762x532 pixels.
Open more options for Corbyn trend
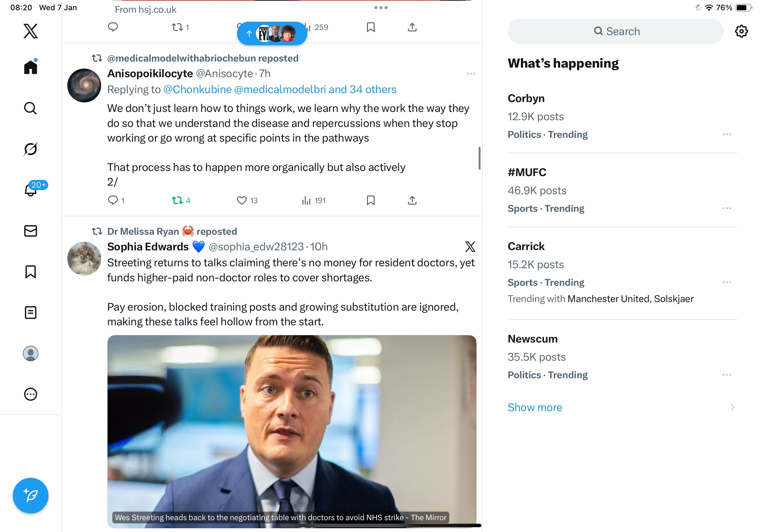tap(727, 134)
